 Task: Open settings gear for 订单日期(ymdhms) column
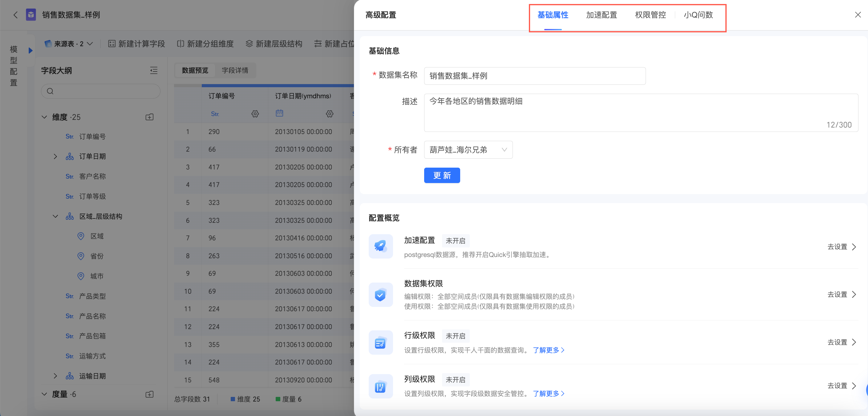coord(330,114)
